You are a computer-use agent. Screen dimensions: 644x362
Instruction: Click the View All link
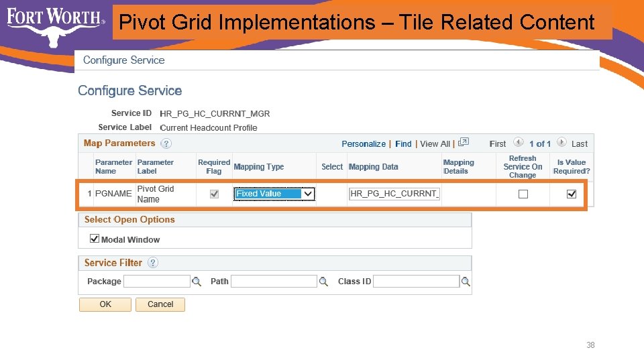435,144
